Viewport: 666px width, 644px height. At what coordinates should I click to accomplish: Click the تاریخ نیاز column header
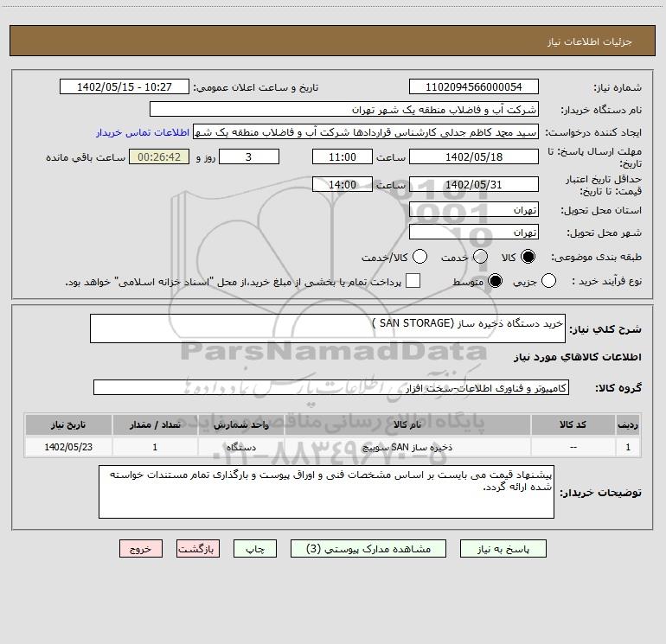point(68,424)
